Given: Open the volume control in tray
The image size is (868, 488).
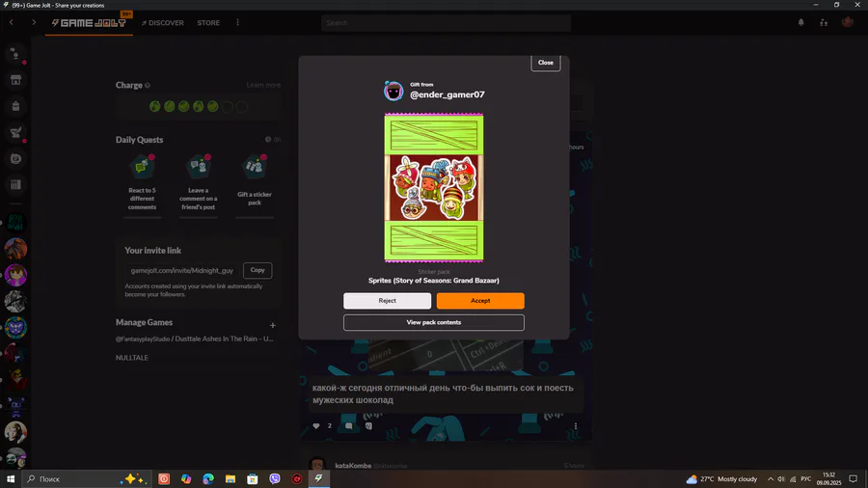Looking at the screenshot, I should point(781,479).
